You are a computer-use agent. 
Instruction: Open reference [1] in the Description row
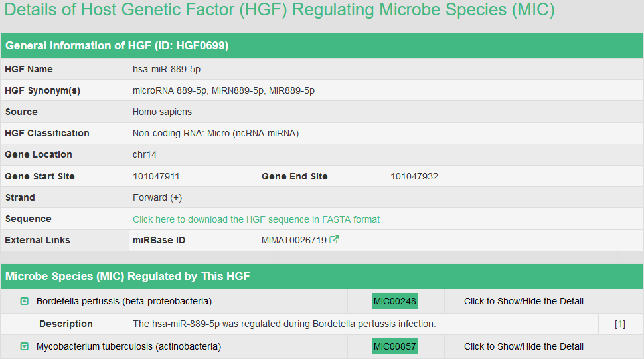620,324
